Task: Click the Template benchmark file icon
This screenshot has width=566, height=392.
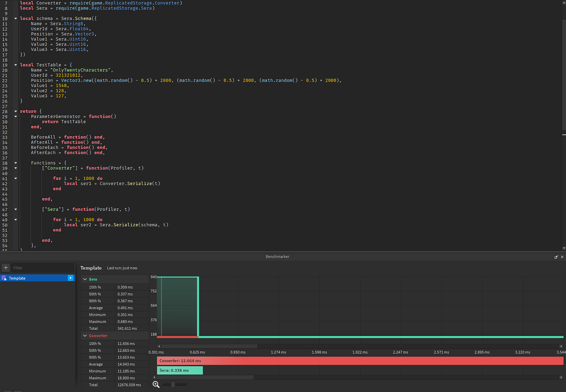Action: point(4,278)
